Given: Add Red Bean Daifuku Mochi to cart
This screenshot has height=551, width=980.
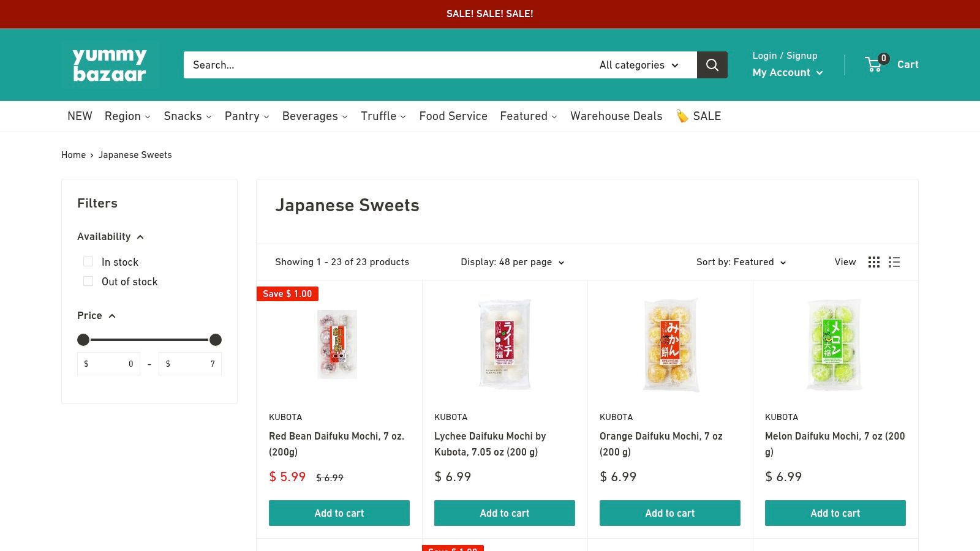Looking at the screenshot, I should 339,513.
